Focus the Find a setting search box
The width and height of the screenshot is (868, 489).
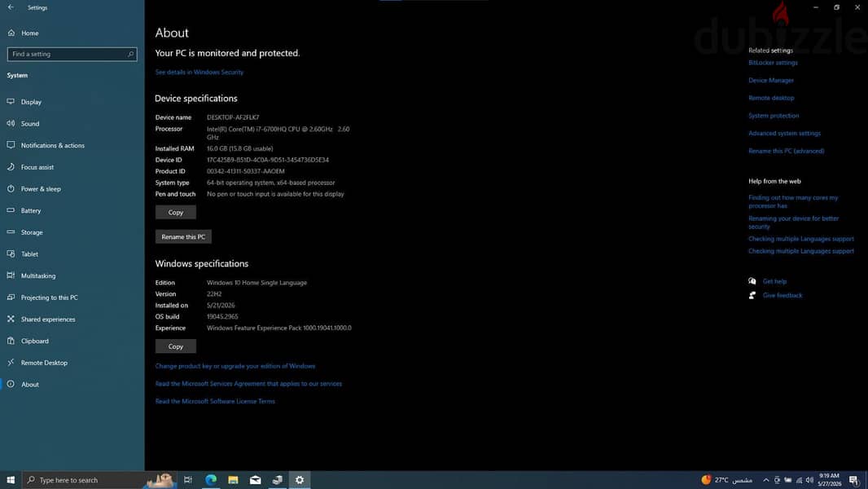tap(72, 55)
